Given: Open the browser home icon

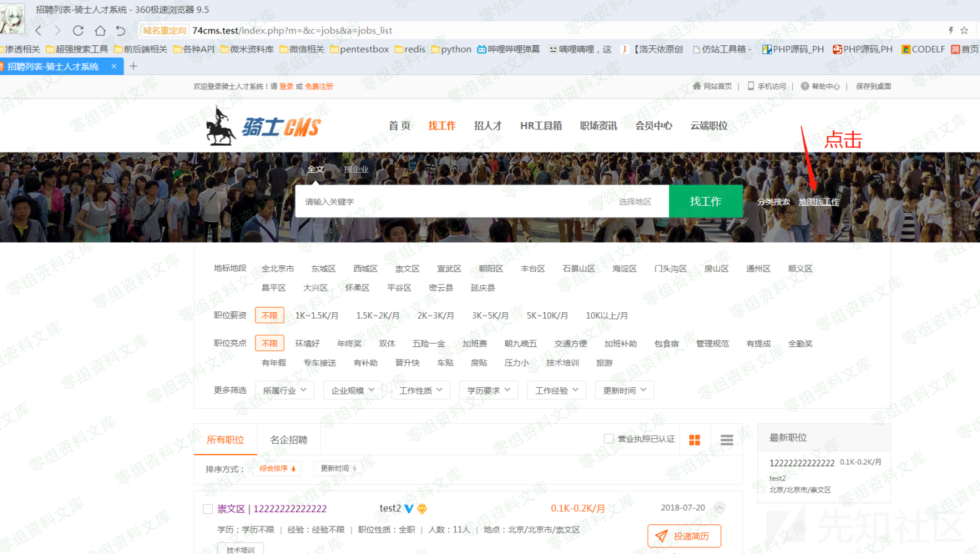Looking at the screenshot, I should [100, 30].
